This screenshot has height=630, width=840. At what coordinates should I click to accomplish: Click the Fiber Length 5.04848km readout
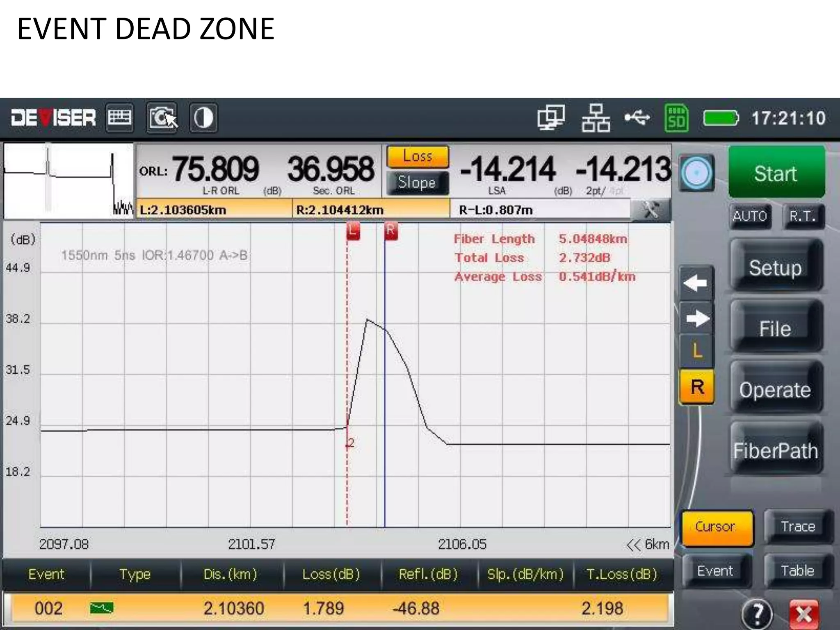pos(541,239)
